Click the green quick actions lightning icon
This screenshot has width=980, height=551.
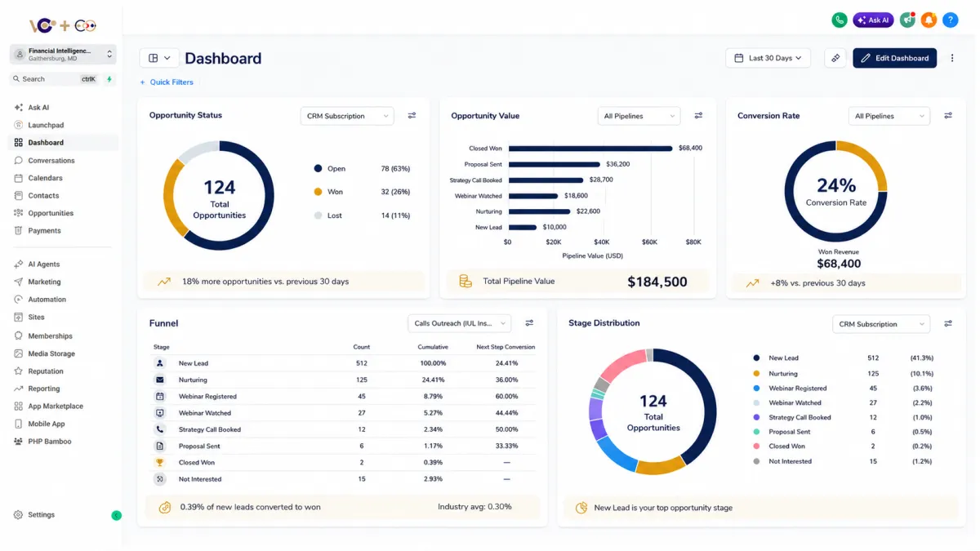tap(109, 79)
